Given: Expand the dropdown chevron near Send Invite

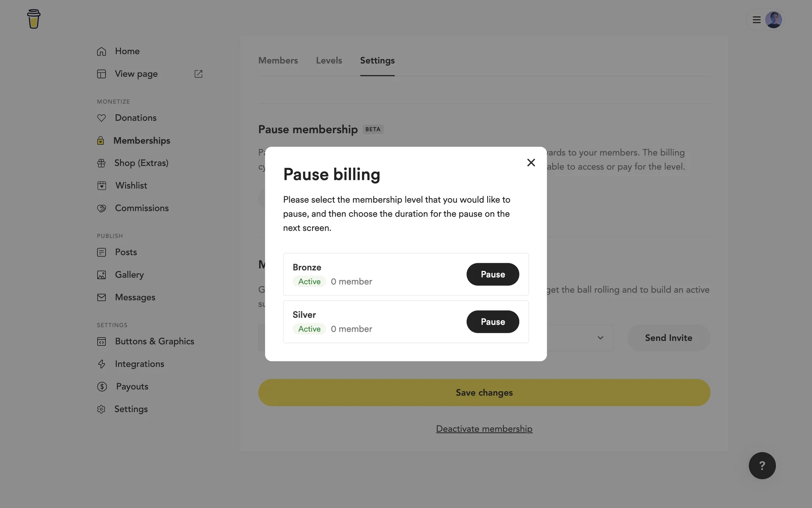Looking at the screenshot, I should click(601, 338).
